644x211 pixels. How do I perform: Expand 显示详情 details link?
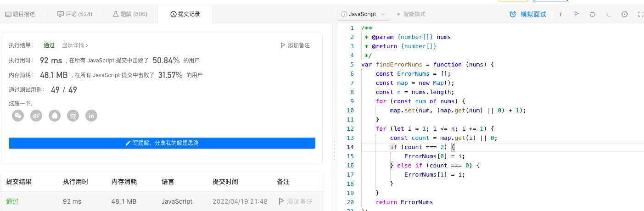75,45
